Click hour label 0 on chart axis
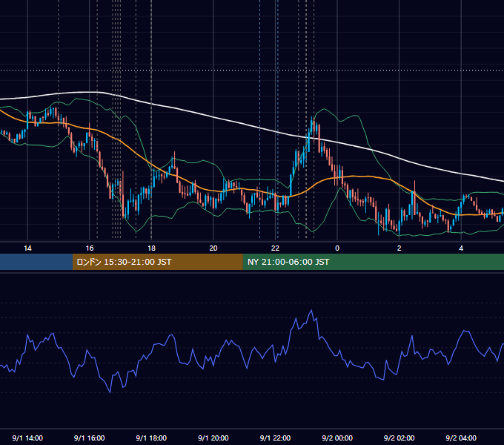 (337, 248)
